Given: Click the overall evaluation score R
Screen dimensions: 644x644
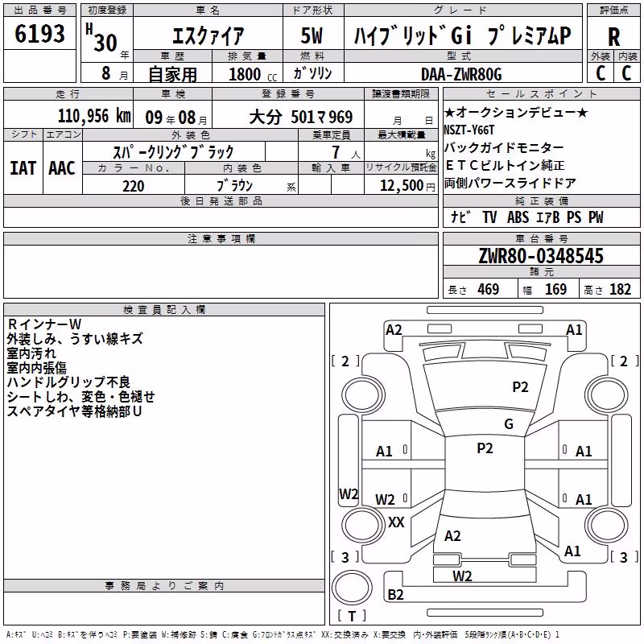Looking at the screenshot, I should [x=613, y=37].
